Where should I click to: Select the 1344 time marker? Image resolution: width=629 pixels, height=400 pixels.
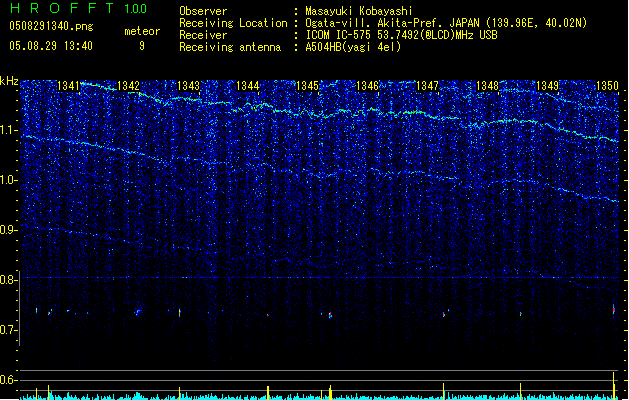[x=248, y=87]
